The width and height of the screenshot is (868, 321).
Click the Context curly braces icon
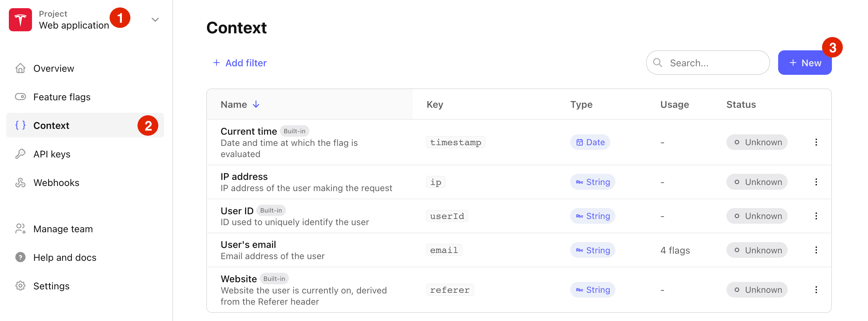20,125
